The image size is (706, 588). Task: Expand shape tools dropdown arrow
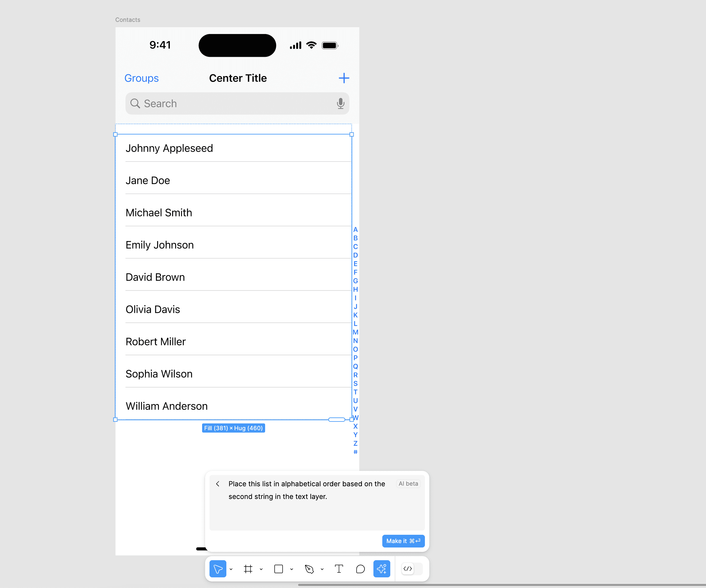[291, 569]
